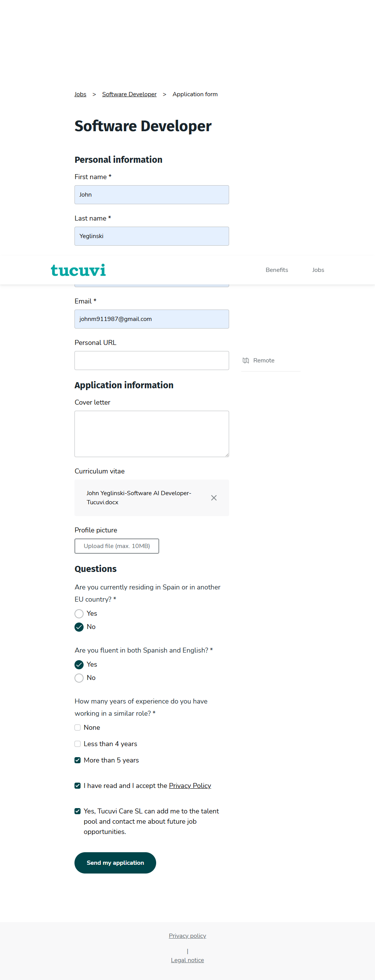Viewport: 375px width, 980px height.
Task: Open the Benefits menu item
Action: [277, 270]
